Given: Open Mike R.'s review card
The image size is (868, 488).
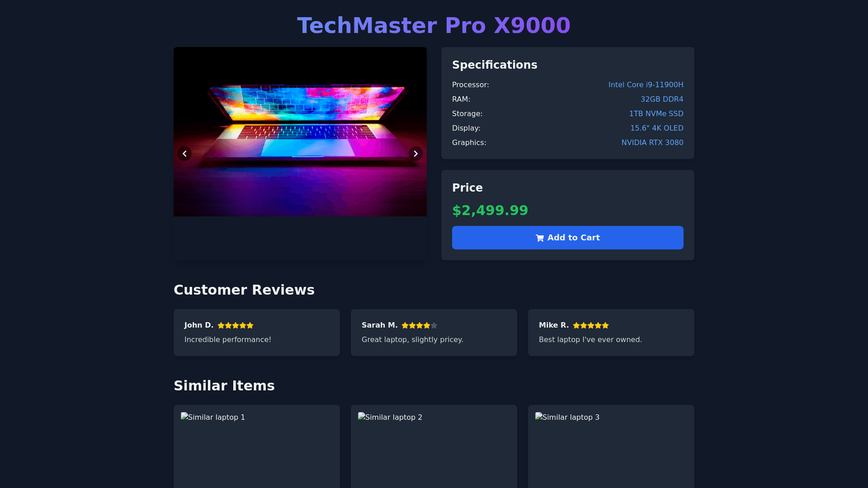Looking at the screenshot, I should click(611, 333).
